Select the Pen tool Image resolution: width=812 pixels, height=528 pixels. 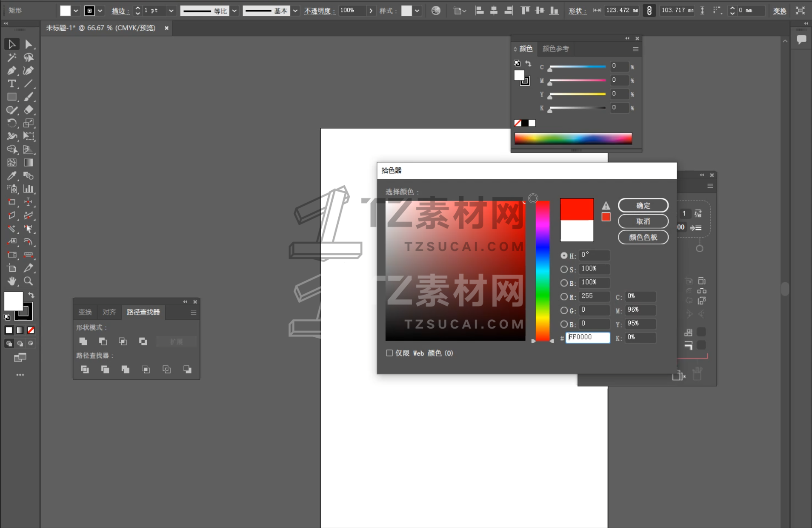(11, 70)
